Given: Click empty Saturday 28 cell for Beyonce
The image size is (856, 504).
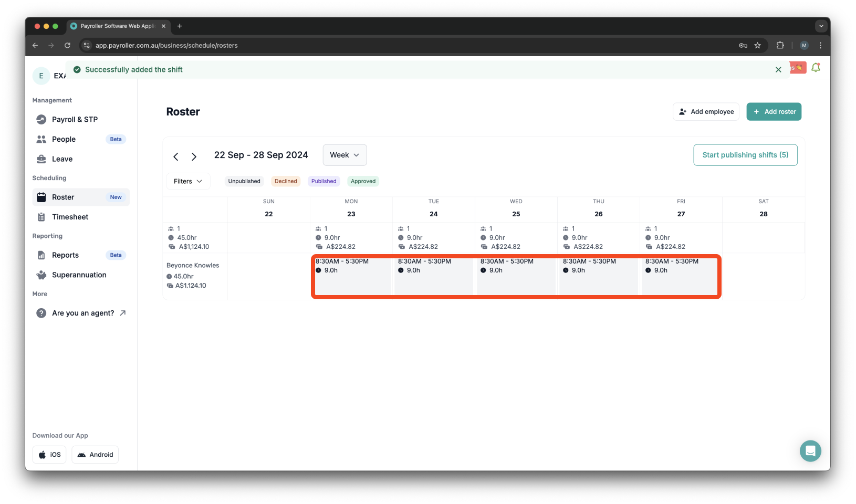Looking at the screenshot, I should [764, 276].
